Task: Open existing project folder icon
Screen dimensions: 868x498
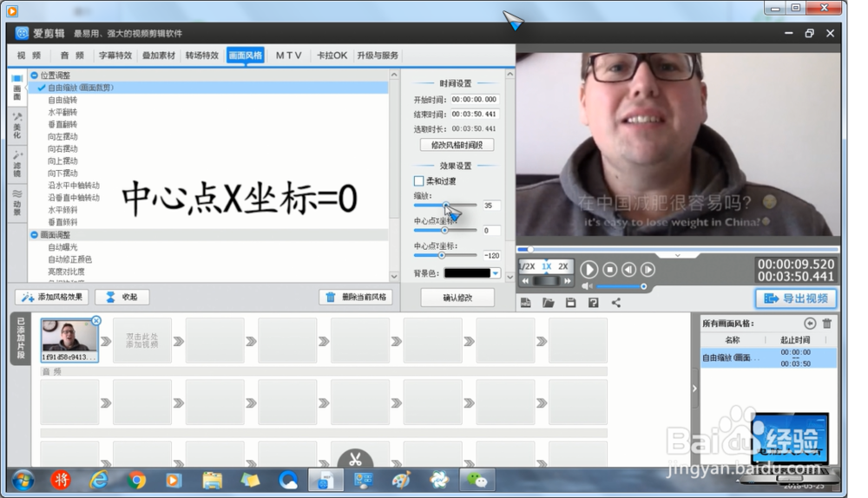Action: coord(548,303)
